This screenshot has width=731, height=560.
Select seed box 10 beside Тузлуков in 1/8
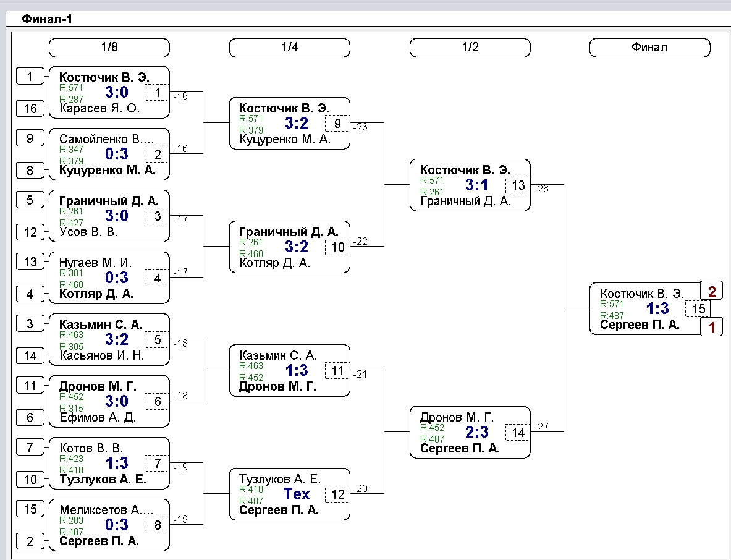point(30,479)
